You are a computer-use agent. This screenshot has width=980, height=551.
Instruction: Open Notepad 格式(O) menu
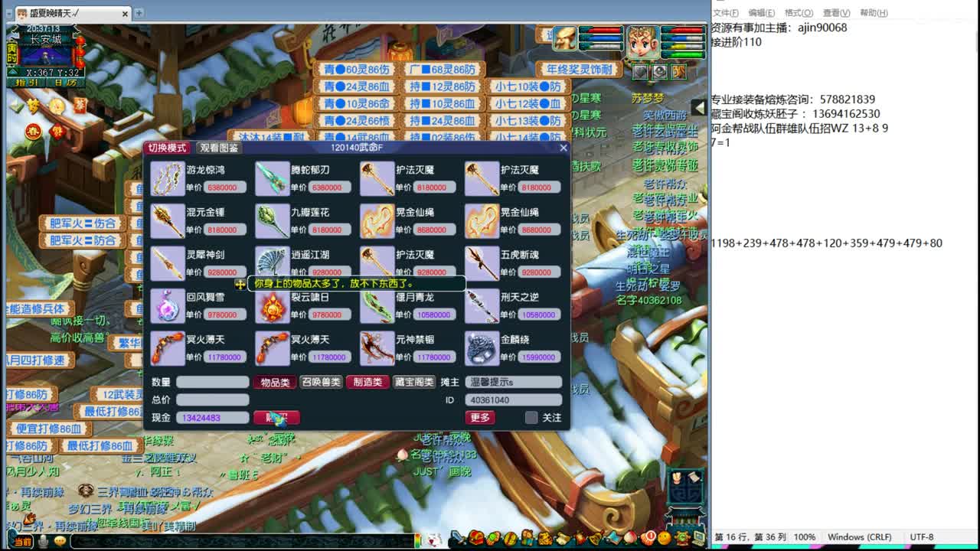coord(799,13)
